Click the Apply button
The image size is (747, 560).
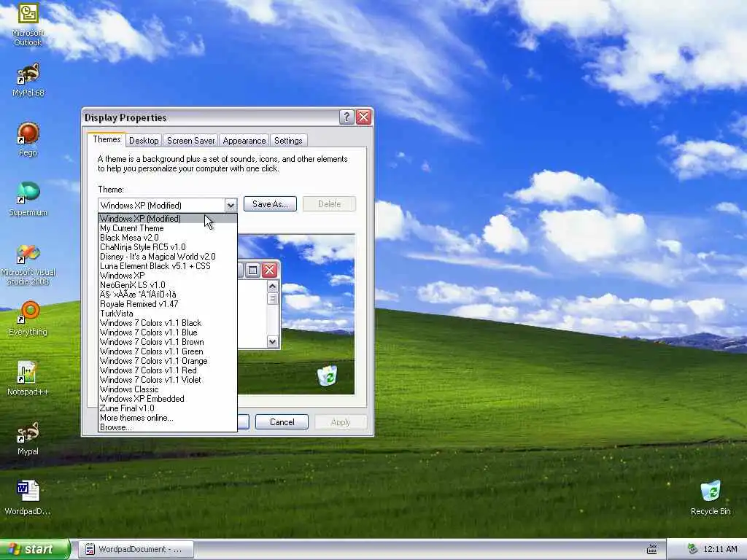click(x=340, y=422)
